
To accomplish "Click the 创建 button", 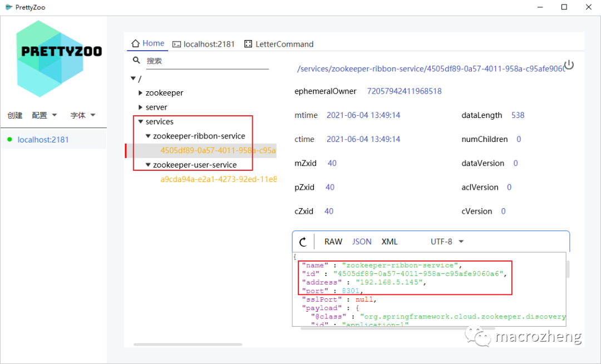I will (x=15, y=115).
